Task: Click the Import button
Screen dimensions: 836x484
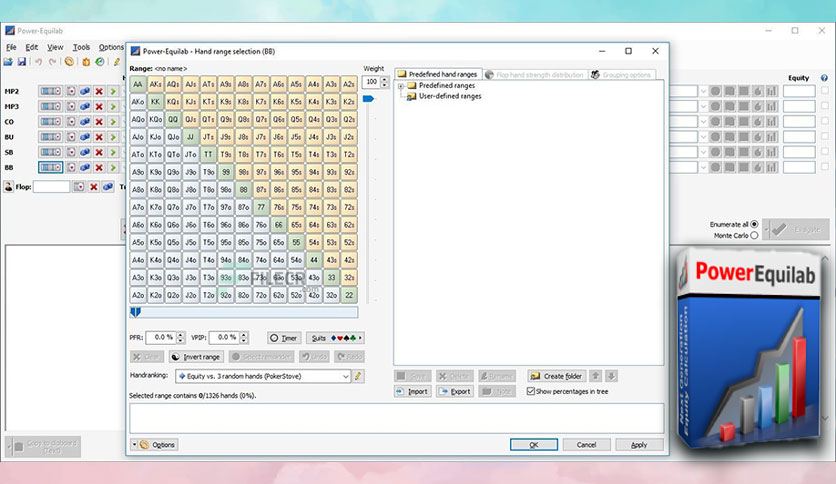Action: pyautogui.click(x=413, y=391)
